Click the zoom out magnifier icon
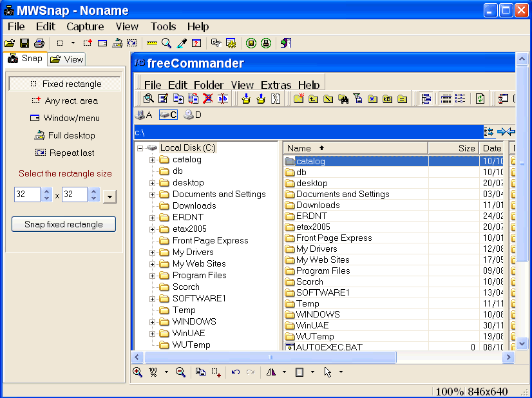 pyautogui.click(x=181, y=372)
